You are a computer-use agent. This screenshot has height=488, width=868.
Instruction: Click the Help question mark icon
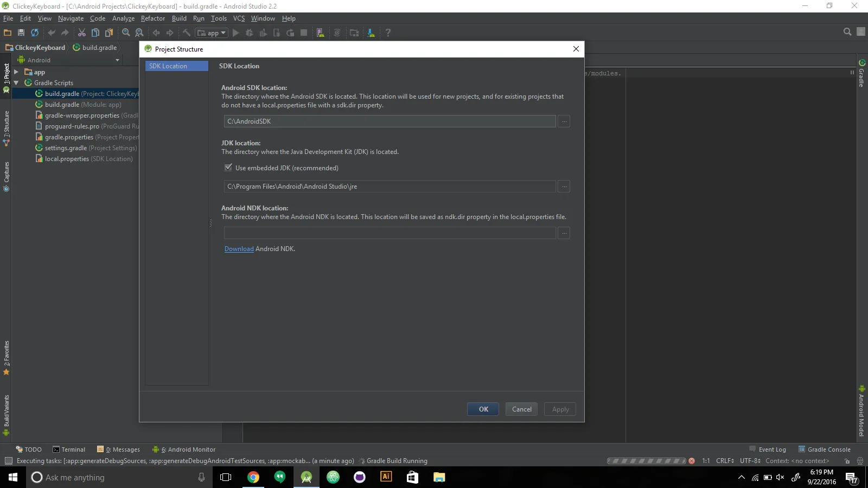tap(388, 33)
